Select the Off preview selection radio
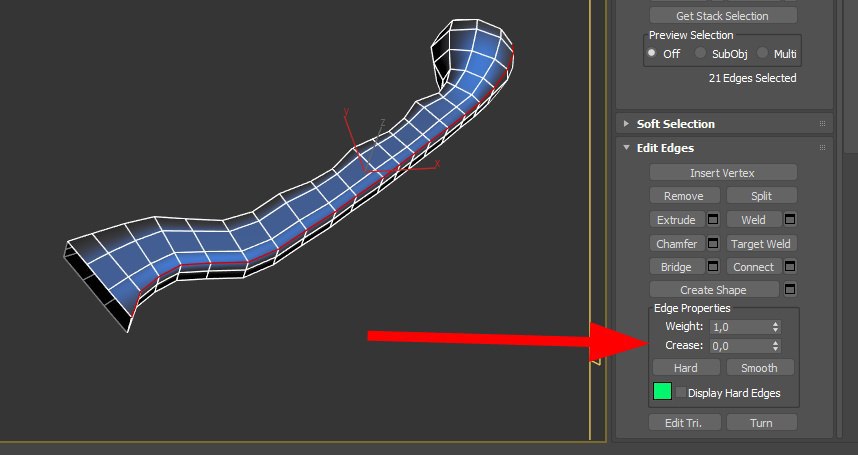Screen dimensions: 858x455 tap(651, 53)
